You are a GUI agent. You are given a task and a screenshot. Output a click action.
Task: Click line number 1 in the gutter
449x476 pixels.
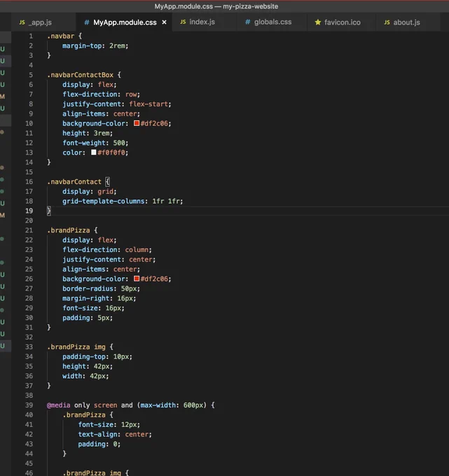pyautogui.click(x=31, y=36)
